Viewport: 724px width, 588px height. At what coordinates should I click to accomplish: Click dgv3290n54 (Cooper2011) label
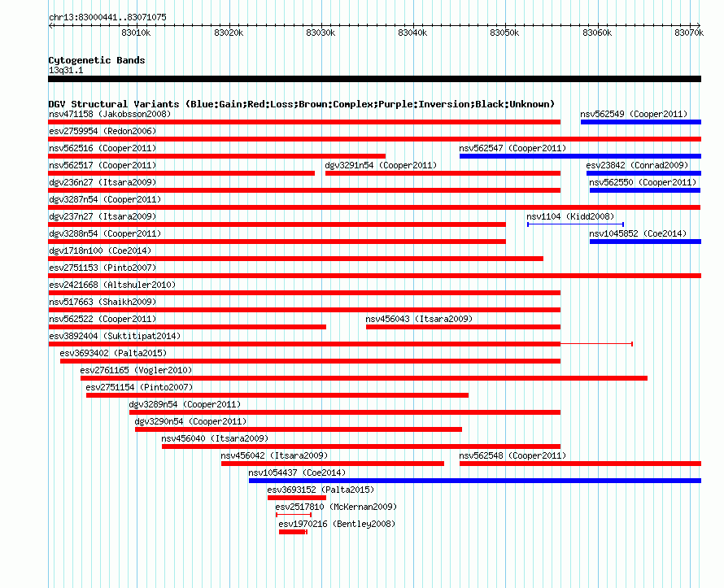[190, 421]
